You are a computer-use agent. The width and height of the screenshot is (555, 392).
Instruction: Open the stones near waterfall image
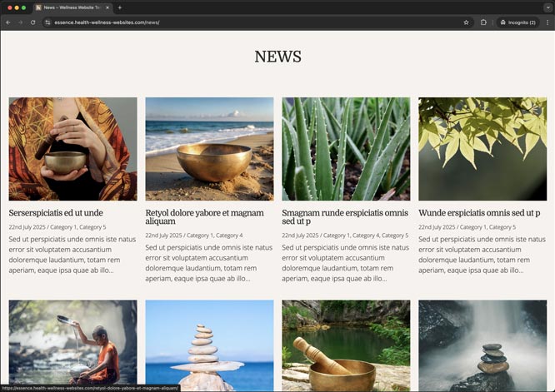pyautogui.click(x=482, y=345)
